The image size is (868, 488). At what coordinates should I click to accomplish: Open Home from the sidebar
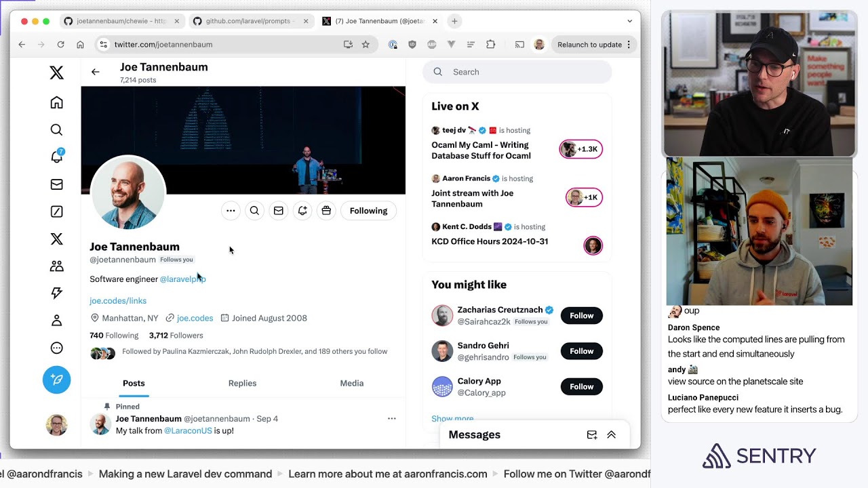tap(57, 102)
